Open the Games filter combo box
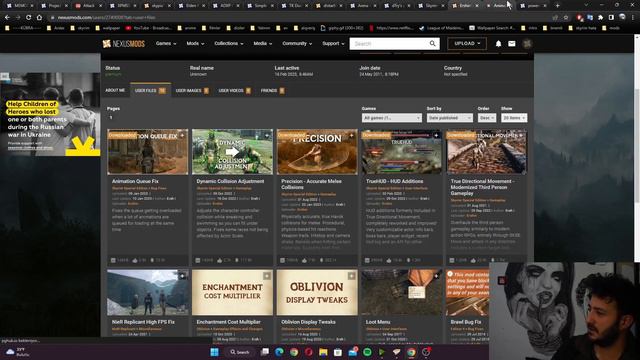 point(391,118)
